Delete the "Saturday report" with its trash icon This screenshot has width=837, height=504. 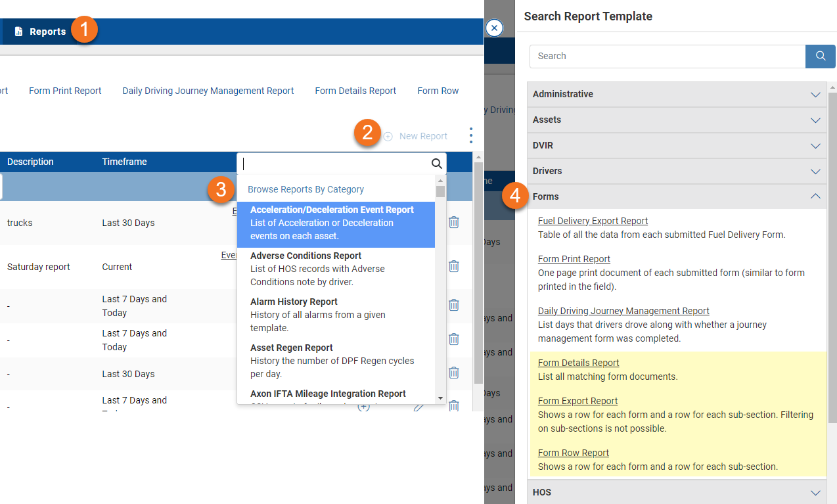coord(453,265)
